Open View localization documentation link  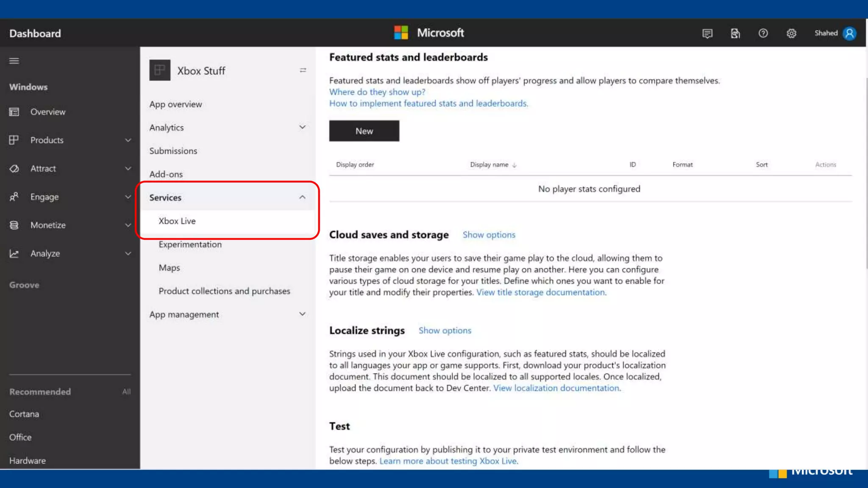(556, 388)
